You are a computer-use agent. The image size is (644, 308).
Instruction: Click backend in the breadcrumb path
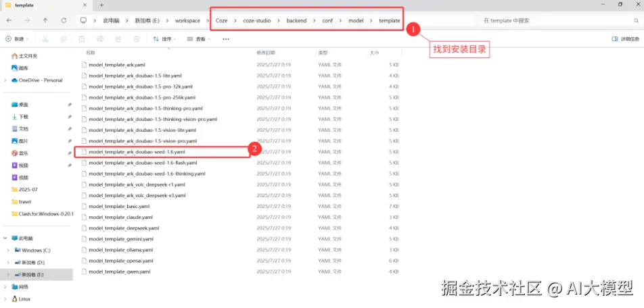(x=296, y=20)
